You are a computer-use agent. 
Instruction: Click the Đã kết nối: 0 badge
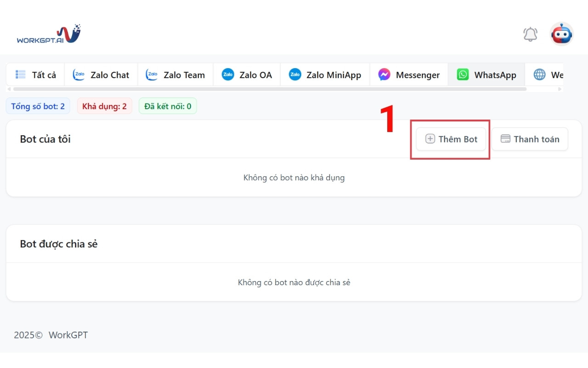[x=168, y=106]
